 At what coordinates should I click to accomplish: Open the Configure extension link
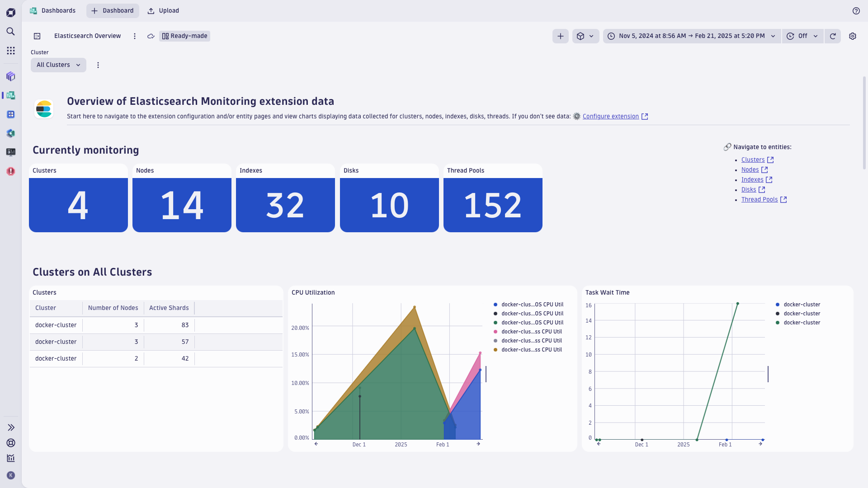point(610,117)
